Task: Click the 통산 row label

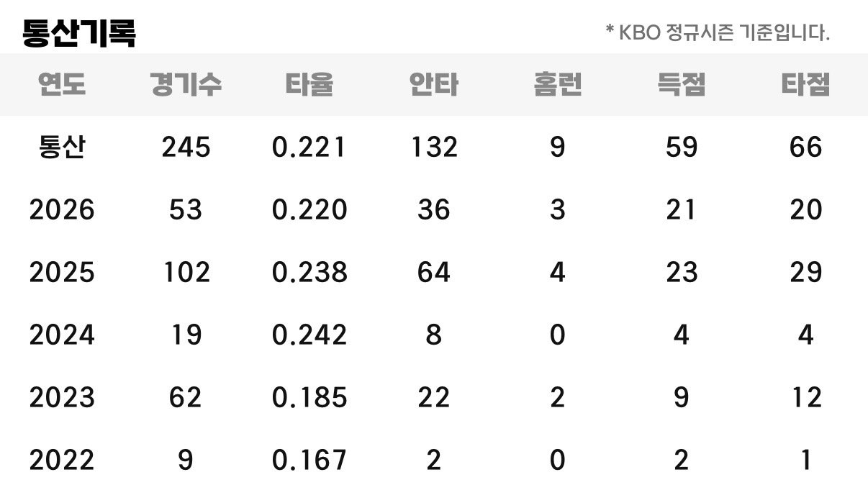Action: (62, 148)
